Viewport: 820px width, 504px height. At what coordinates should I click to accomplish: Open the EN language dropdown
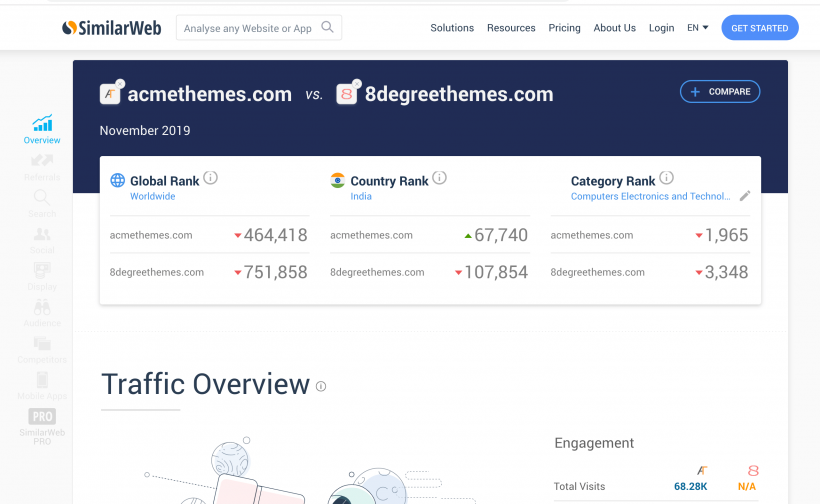[698, 28]
